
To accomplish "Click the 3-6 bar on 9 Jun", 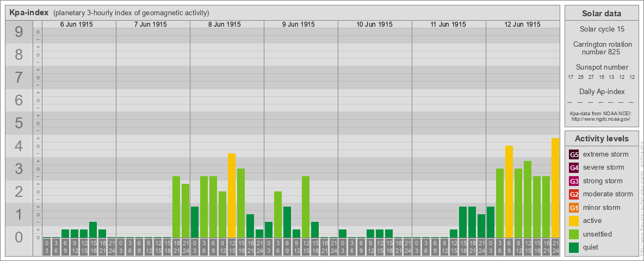I will [x=278, y=215].
